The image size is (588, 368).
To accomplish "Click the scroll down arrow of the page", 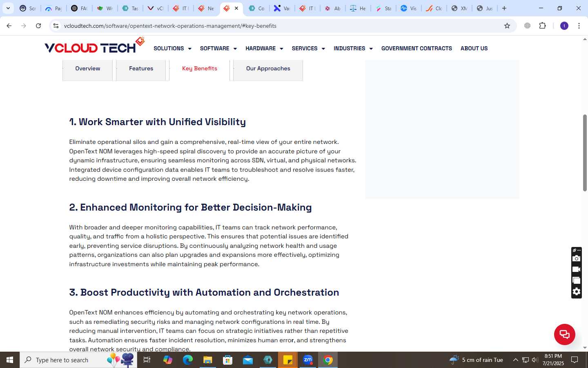I will click(x=585, y=348).
